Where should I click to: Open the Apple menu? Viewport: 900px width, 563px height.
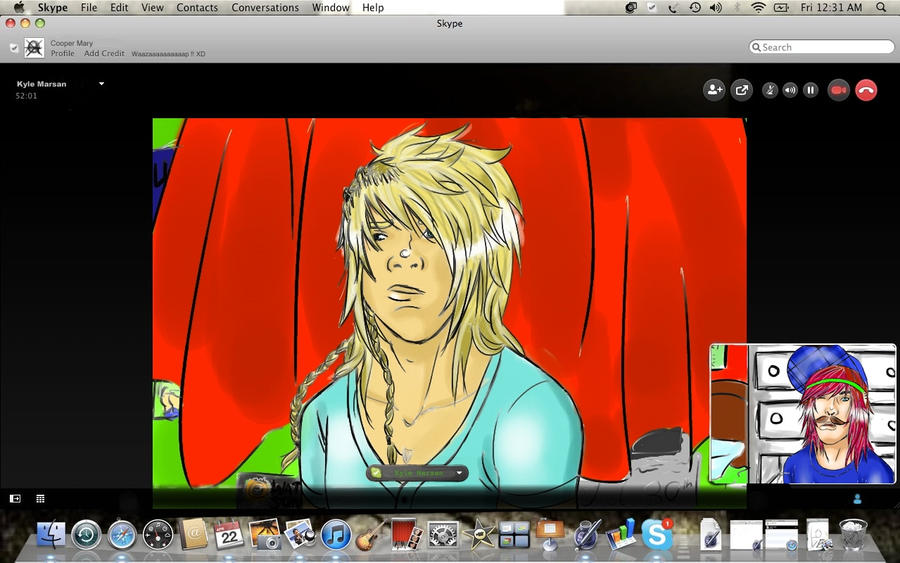(x=19, y=7)
